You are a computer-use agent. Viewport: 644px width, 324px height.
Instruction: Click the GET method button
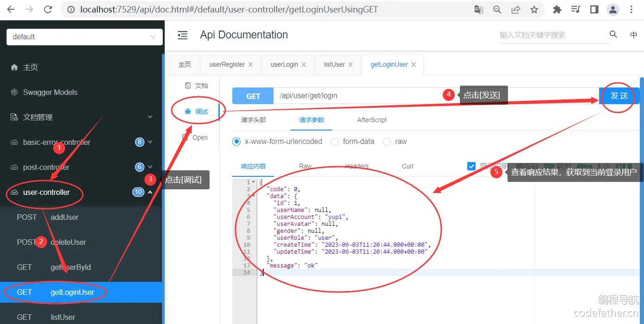[253, 96]
